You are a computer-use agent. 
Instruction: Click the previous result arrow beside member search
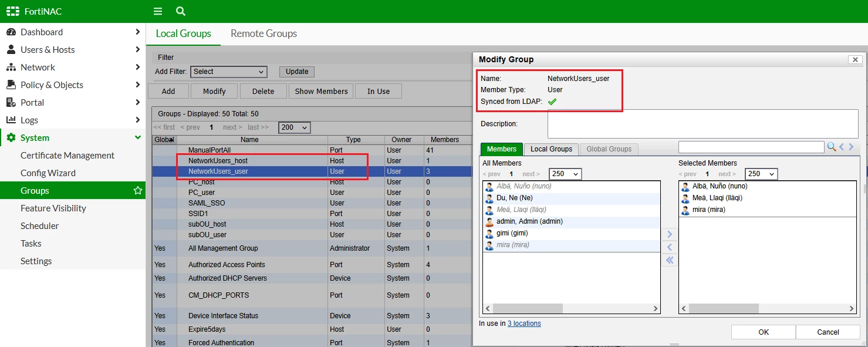pyautogui.click(x=841, y=147)
